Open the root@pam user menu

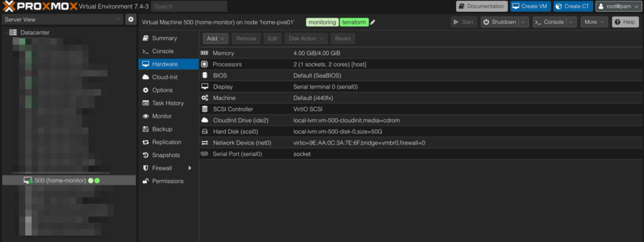point(619,6)
